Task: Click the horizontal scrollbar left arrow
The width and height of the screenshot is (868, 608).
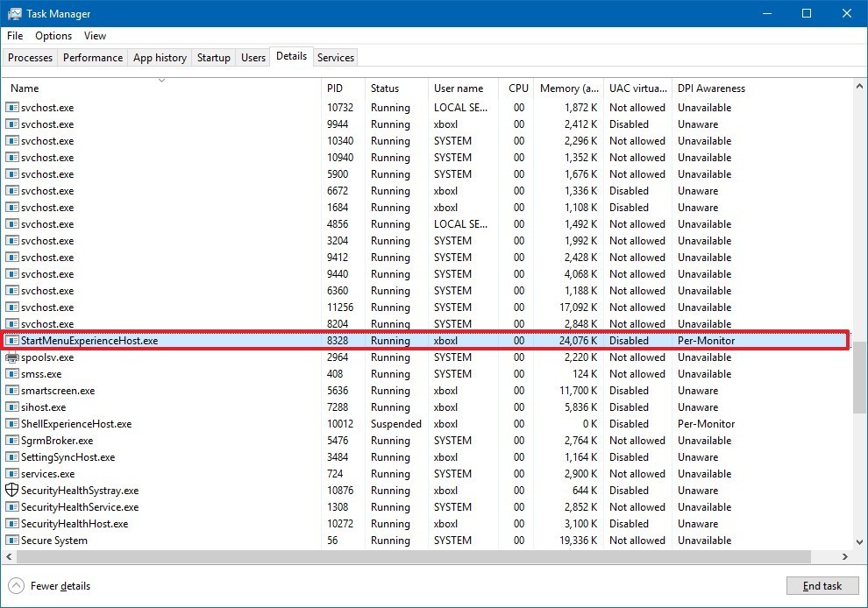Action: pyautogui.click(x=9, y=556)
